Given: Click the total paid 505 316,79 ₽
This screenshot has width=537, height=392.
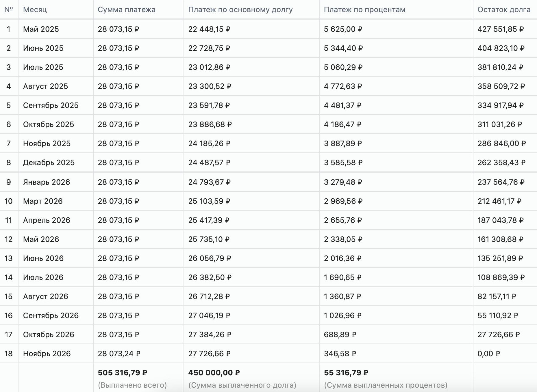Looking at the screenshot, I should click(123, 373).
